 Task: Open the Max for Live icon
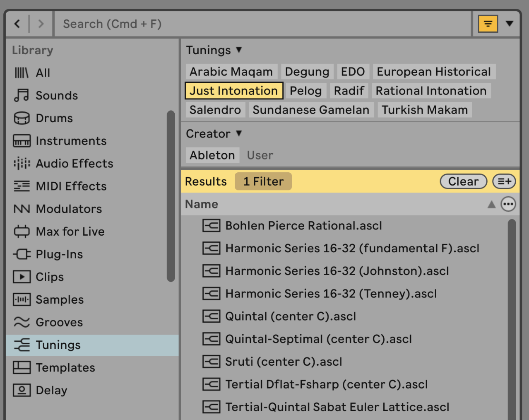pos(22,232)
